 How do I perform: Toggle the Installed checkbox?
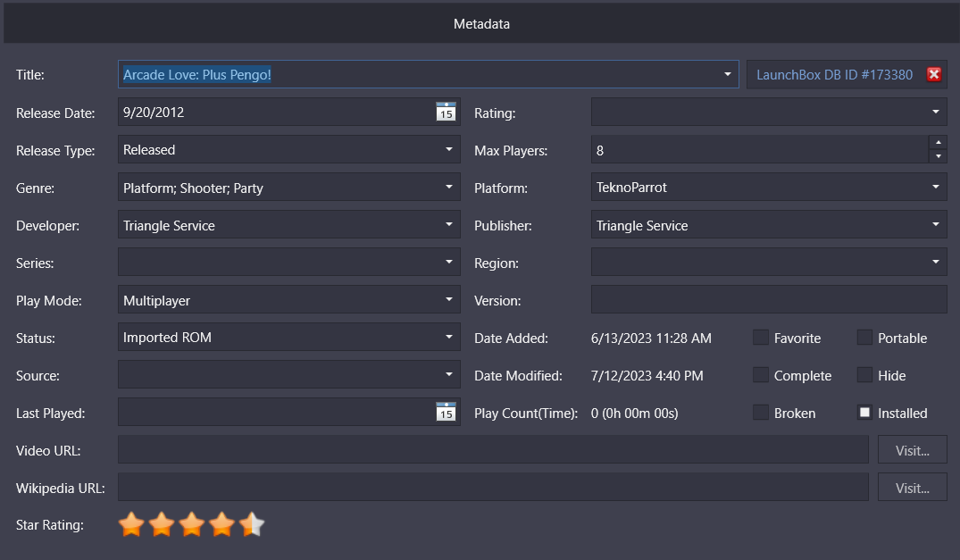tap(864, 413)
